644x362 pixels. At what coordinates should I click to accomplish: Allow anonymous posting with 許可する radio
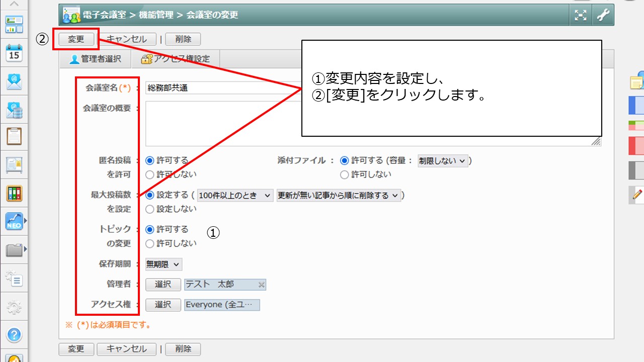click(x=149, y=160)
